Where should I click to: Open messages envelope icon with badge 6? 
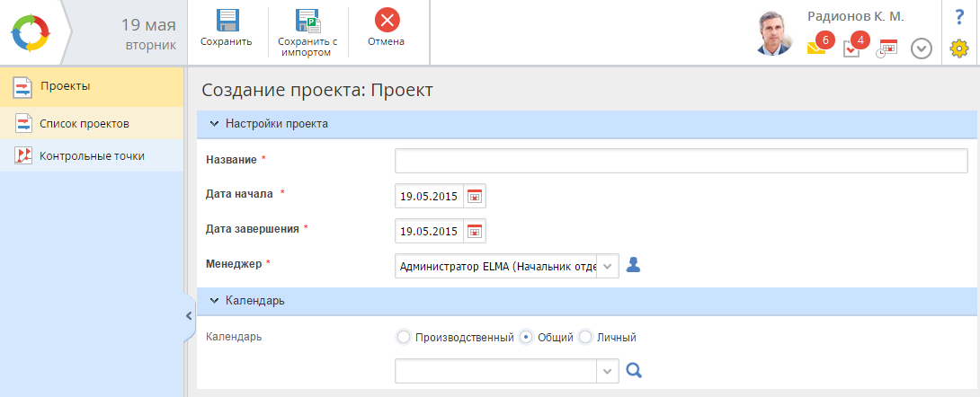(x=816, y=49)
